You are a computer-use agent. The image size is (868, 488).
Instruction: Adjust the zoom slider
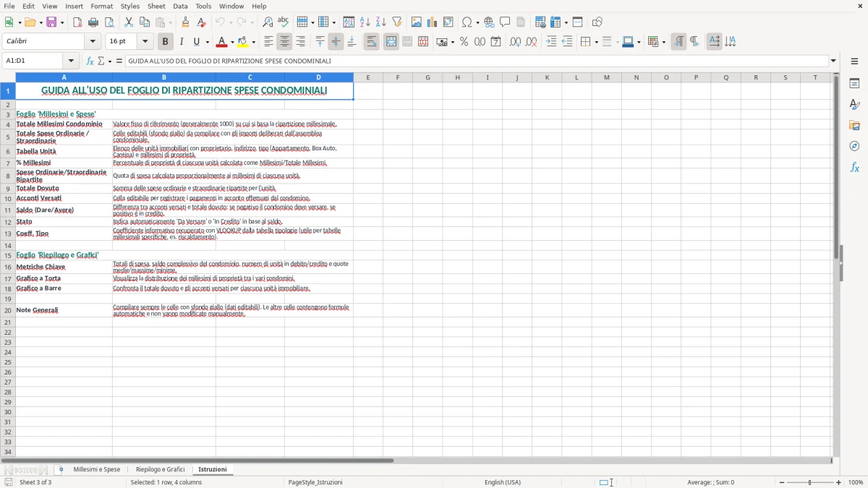point(809,482)
